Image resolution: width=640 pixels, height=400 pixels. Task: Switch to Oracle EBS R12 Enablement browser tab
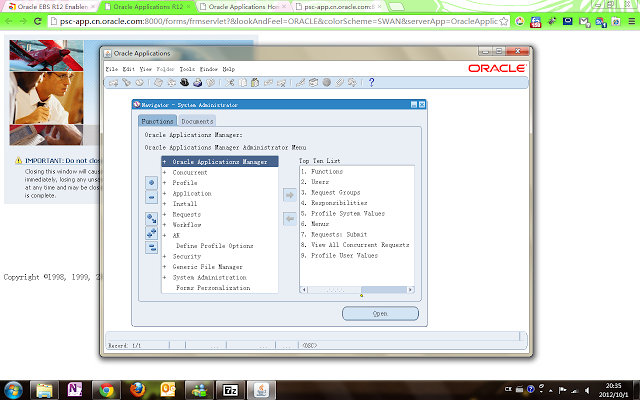click(52, 7)
